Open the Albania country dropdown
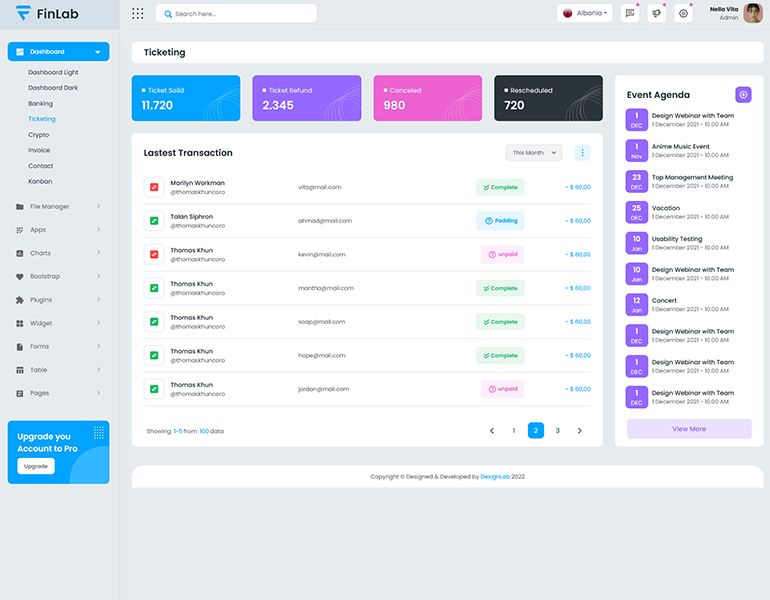Viewport: 770px width, 600px height. pyautogui.click(x=585, y=14)
